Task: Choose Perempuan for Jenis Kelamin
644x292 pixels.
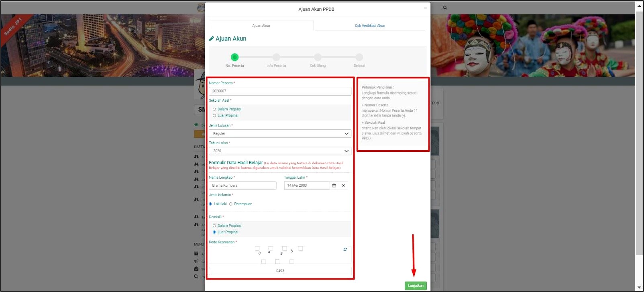Action: pos(231,204)
